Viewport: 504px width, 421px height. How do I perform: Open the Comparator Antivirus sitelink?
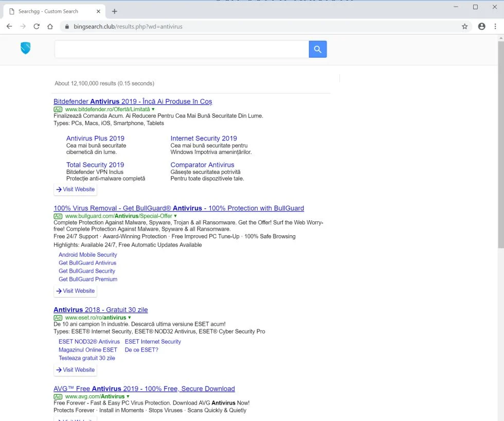tap(202, 165)
